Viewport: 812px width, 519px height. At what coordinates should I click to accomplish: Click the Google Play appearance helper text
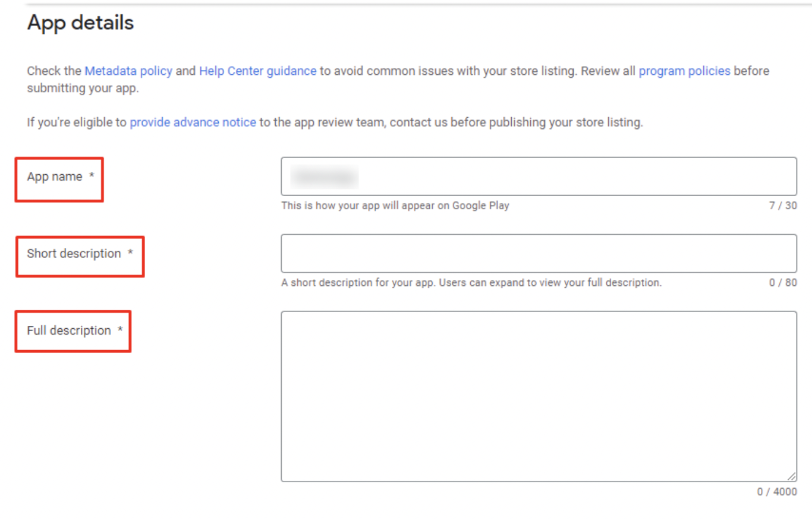(394, 206)
